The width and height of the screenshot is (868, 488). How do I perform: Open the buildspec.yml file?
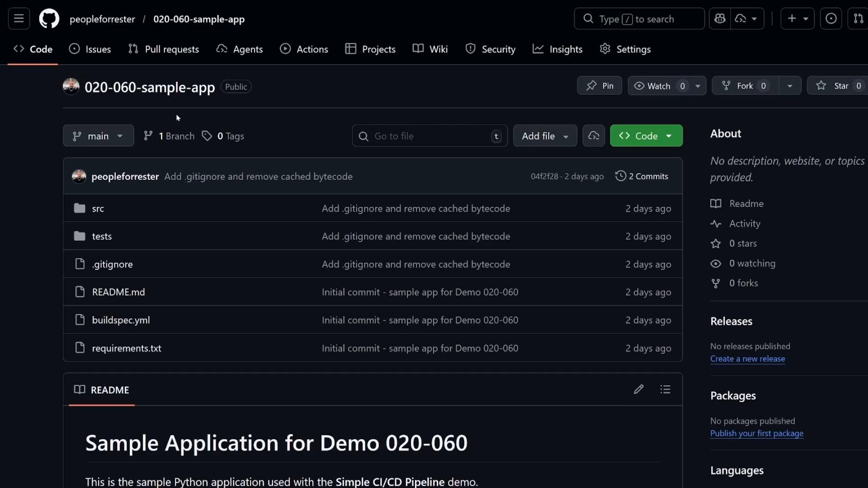click(121, 320)
